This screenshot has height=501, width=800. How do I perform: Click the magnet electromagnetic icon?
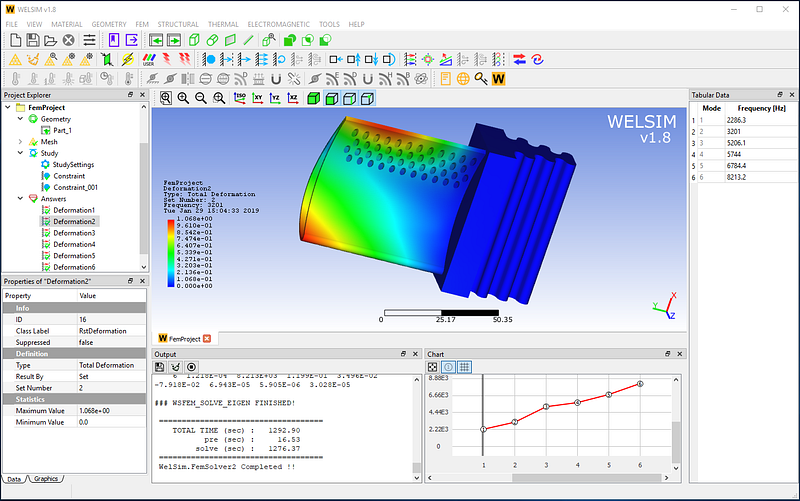click(x=276, y=79)
